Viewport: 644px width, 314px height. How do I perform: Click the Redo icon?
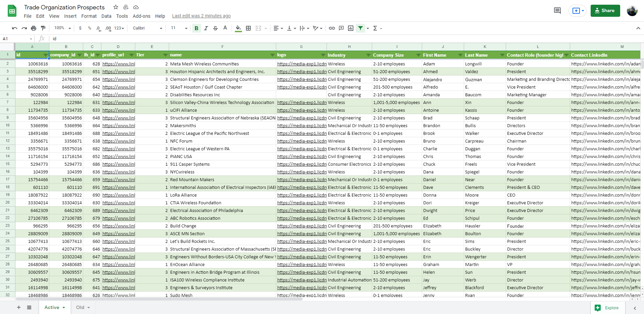tap(24, 28)
